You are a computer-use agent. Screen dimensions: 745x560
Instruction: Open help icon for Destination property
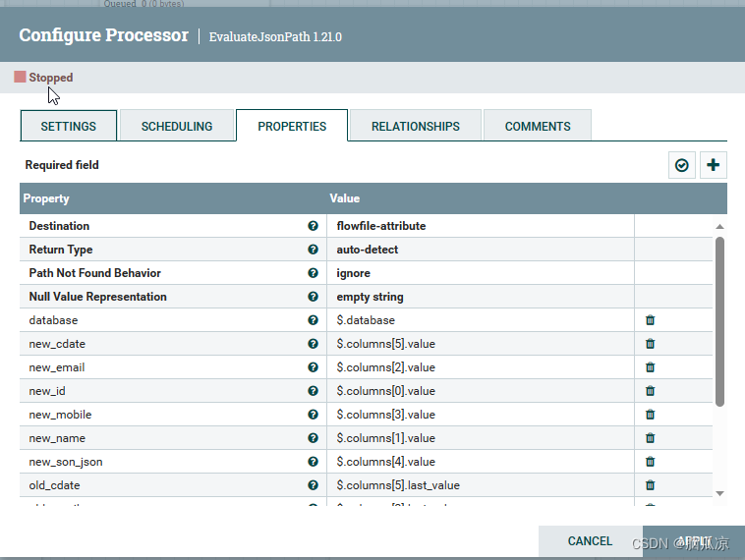(x=313, y=226)
